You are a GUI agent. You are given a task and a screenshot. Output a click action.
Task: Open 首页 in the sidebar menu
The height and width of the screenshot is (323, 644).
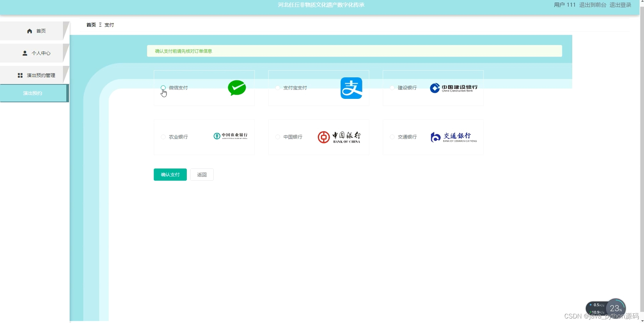click(34, 31)
